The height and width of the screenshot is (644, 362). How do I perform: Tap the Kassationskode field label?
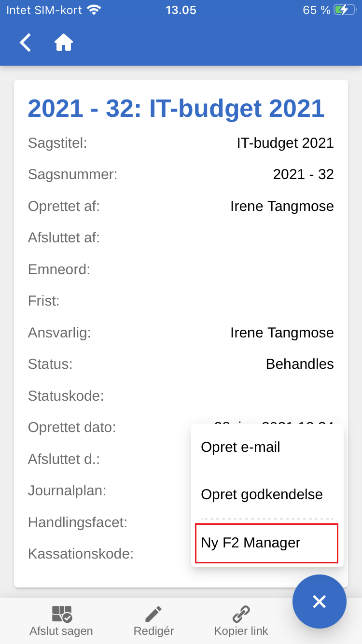[x=81, y=554]
